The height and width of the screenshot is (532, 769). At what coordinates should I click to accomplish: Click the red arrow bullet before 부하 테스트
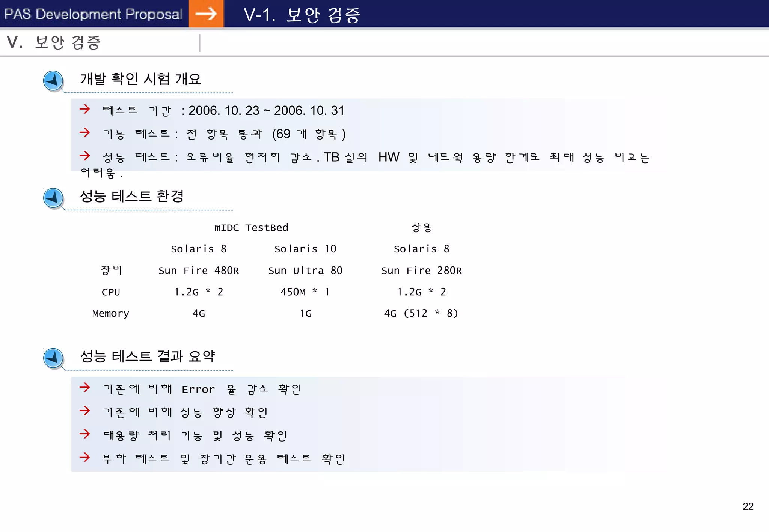click(x=85, y=457)
